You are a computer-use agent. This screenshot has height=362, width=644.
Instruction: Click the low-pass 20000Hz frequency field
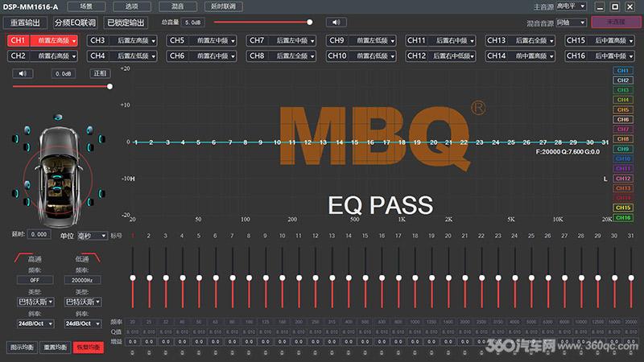[x=82, y=280]
